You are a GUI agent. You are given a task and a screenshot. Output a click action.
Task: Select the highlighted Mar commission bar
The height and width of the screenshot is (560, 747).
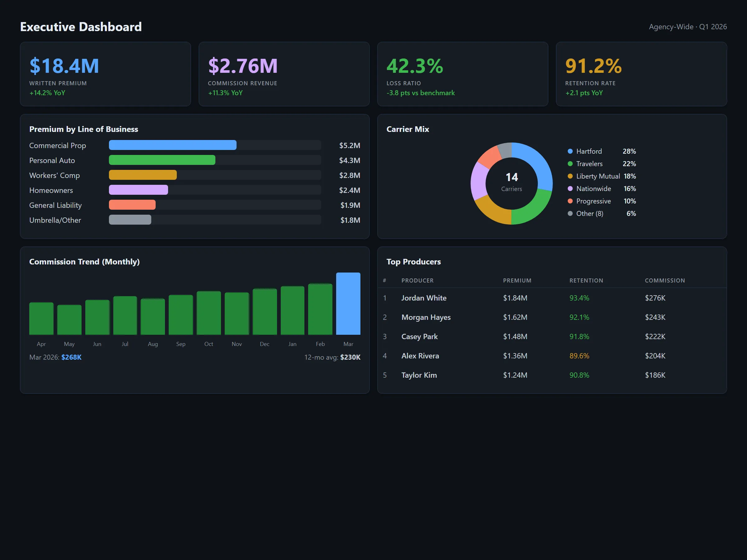[348, 304]
